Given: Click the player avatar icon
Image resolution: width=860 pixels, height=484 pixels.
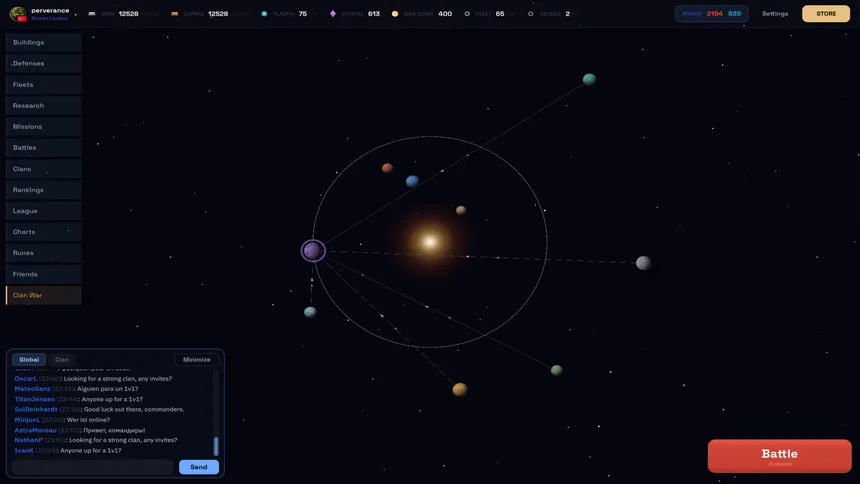Looking at the screenshot, I should point(18,13).
